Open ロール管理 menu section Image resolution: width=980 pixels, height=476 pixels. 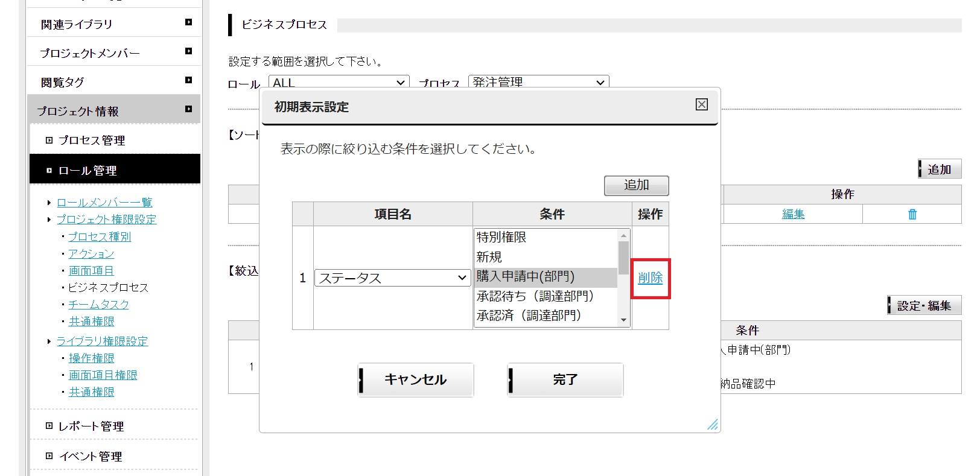tap(115, 170)
